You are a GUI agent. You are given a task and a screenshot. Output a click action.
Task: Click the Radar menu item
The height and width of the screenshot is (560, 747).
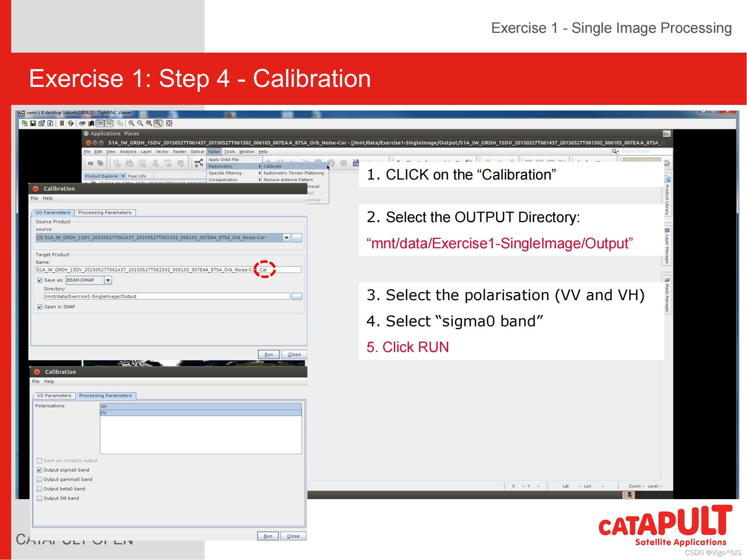(213, 152)
